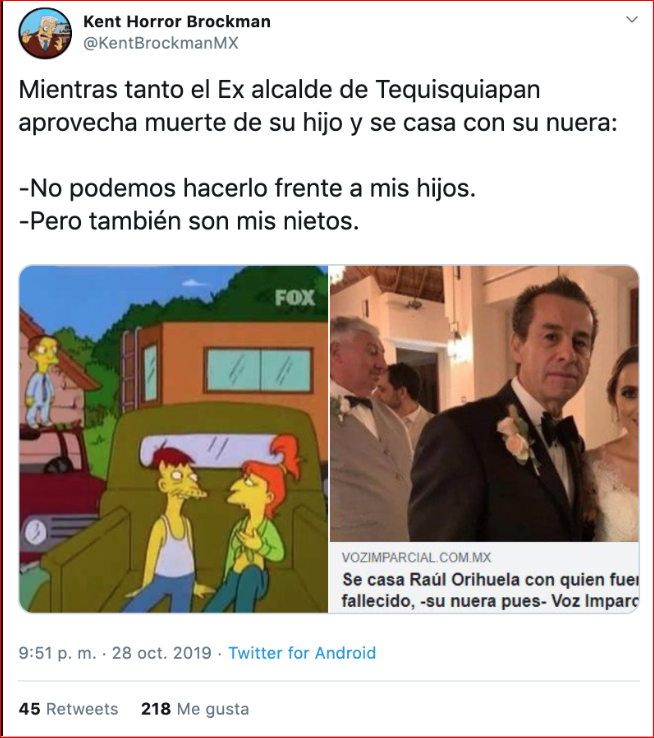Click Kent Horror Brockman profile avatar
This screenshot has height=738, width=654.
point(45,33)
